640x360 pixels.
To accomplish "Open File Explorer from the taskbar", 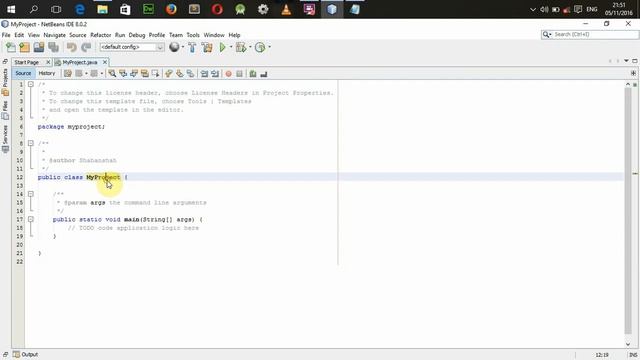I will tap(102, 9).
